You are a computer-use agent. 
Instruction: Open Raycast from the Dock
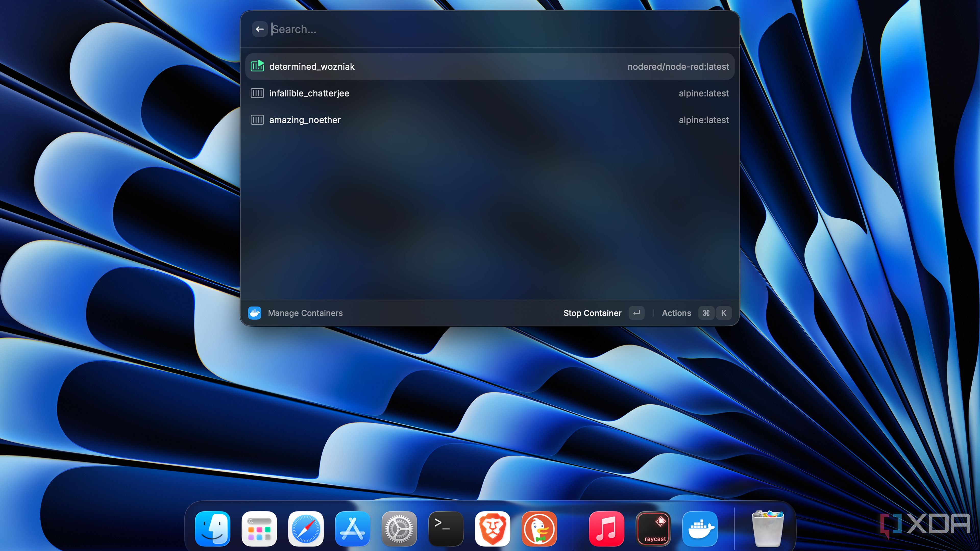[654, 529]
